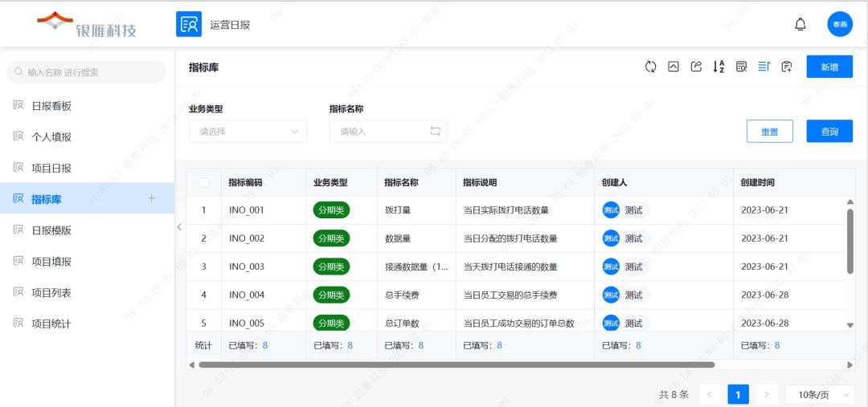The width and height of the screenshot is (868, 407).
Task: Click the 新增 button
Action: 829,67
